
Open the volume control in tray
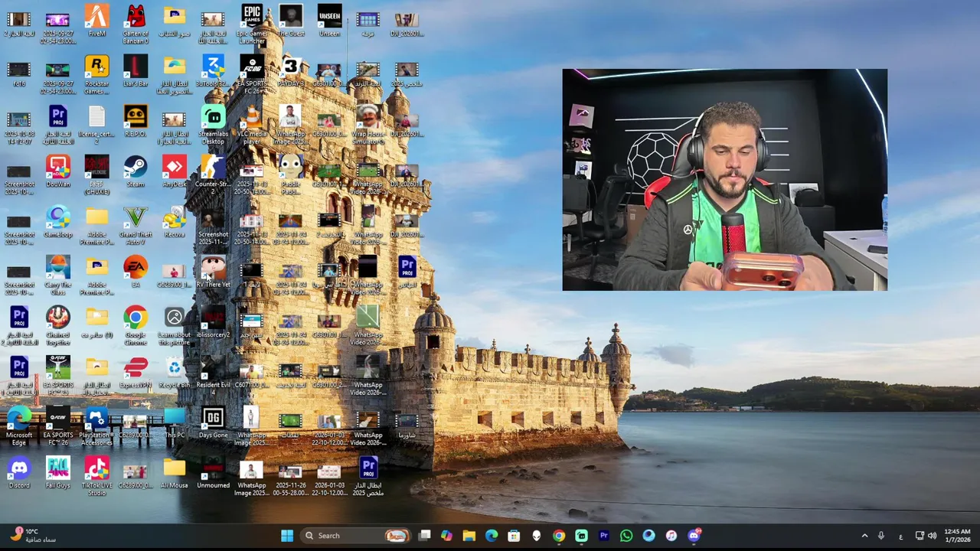(932, 536)
